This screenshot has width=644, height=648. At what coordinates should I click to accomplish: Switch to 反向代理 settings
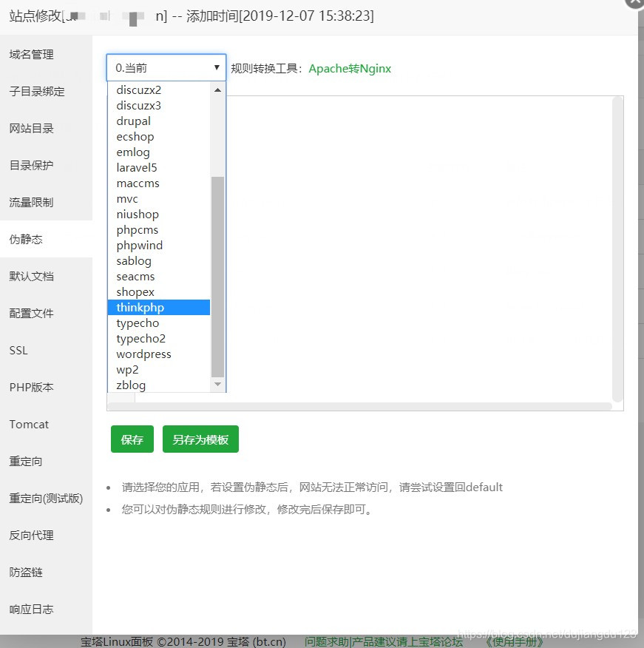point(31,535)
